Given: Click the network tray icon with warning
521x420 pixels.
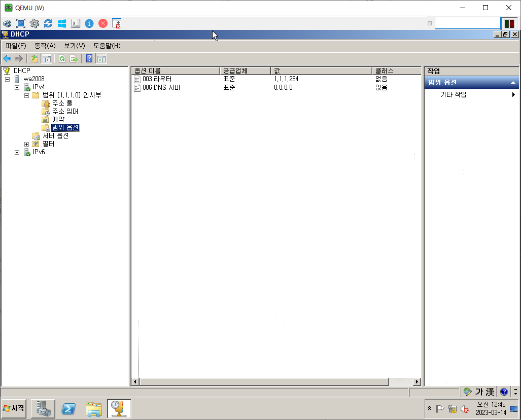Looking at the screenshot, I should tap(452, 409).
